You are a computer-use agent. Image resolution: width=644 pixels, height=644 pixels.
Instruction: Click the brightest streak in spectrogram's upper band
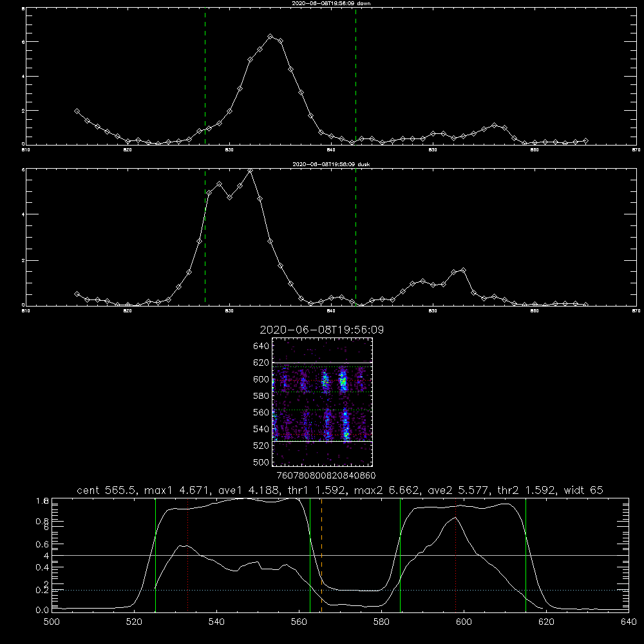pyautogui.click(x=343, y=380)
